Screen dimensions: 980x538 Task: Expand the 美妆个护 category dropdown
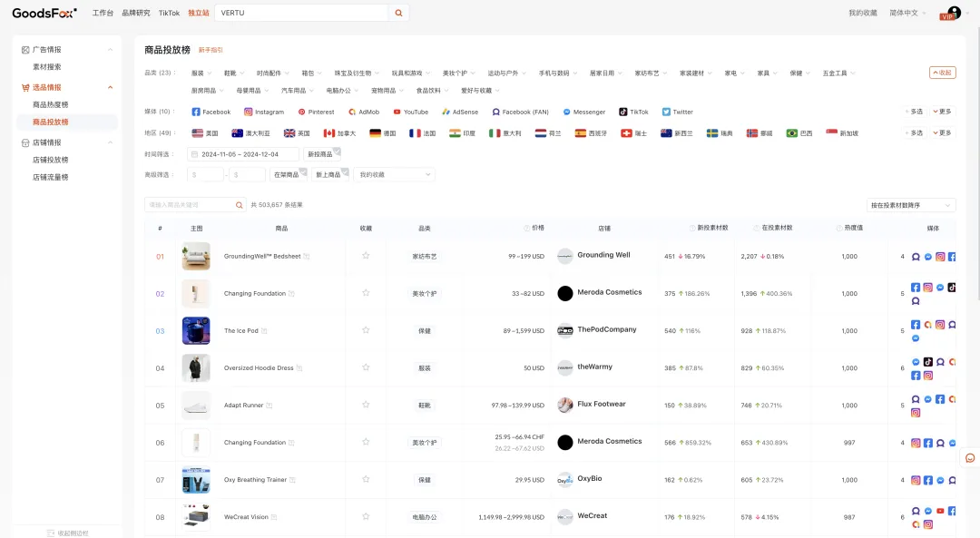[459, 73]
